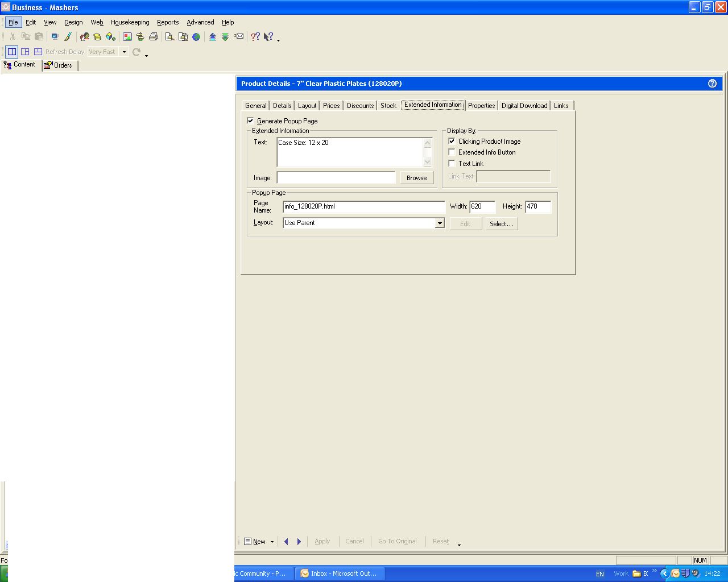This screenshot has width=728, height=582.
Task: Click the printer icon in toolbar
Action: [x=154, y=37]
